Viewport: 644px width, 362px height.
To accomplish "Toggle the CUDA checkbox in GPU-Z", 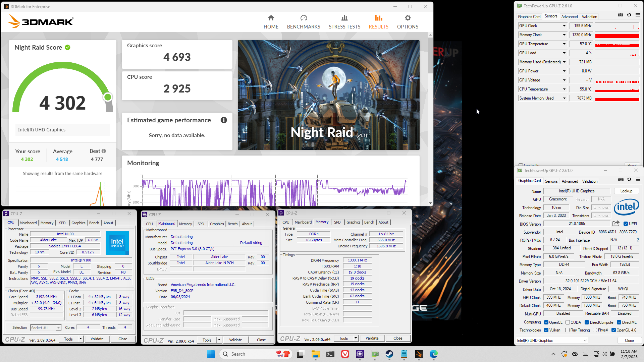I will coord(568,322).
